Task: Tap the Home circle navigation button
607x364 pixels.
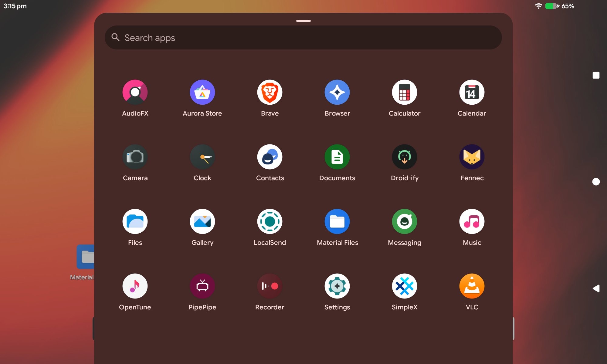Action: 596,182
